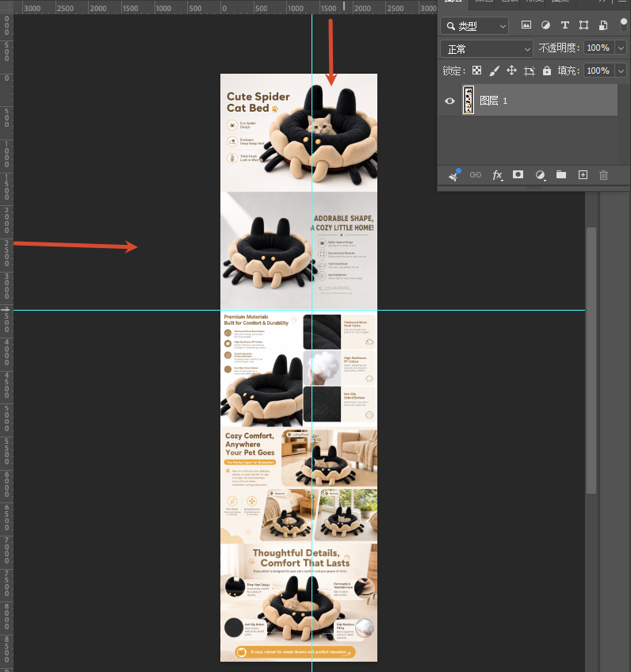Open the 正常 blend mode dropdown
The width and height of the screenshot is (631, 672).
(487, 49)
